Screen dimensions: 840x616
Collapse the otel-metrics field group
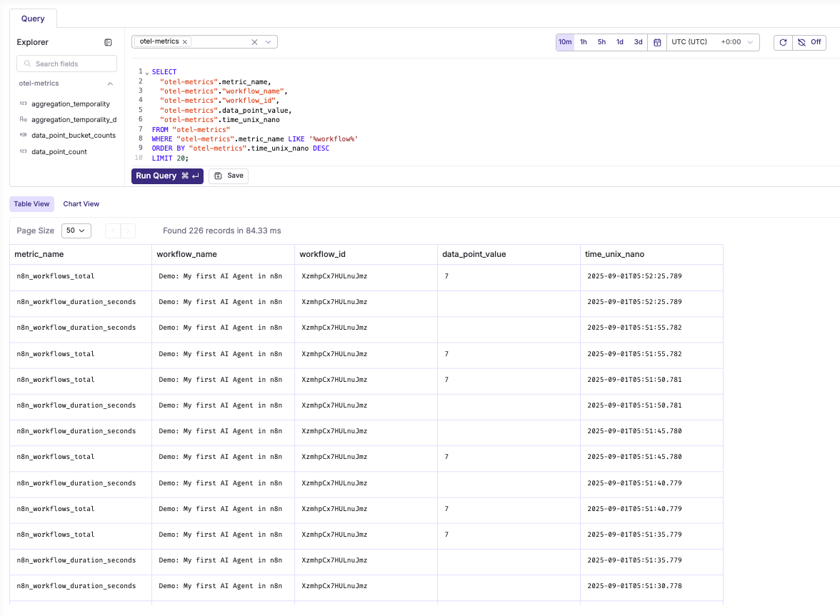point(110,84)
